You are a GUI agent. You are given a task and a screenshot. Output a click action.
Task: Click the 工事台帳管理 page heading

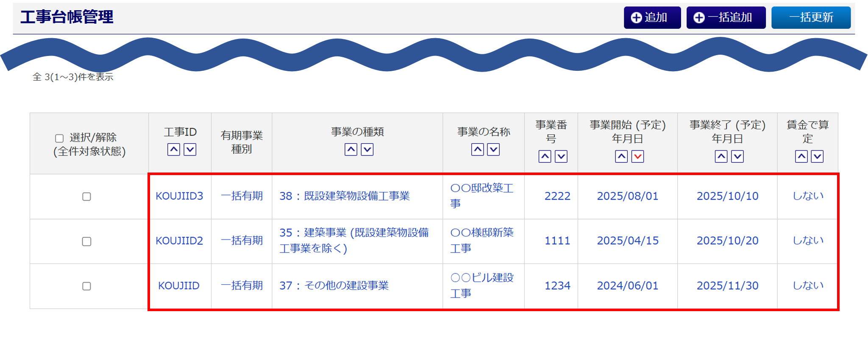click(x=67, y=17)
